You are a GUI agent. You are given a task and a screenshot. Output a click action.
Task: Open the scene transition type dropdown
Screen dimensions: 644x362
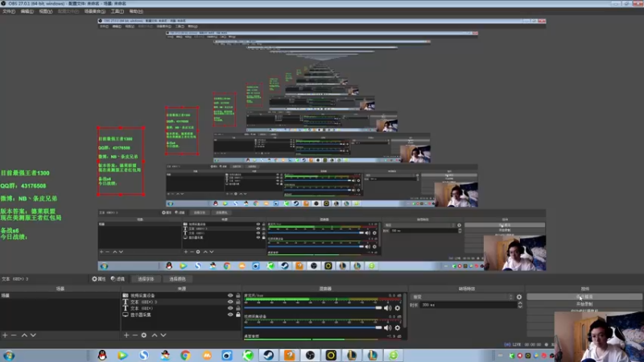coord(463,297)
